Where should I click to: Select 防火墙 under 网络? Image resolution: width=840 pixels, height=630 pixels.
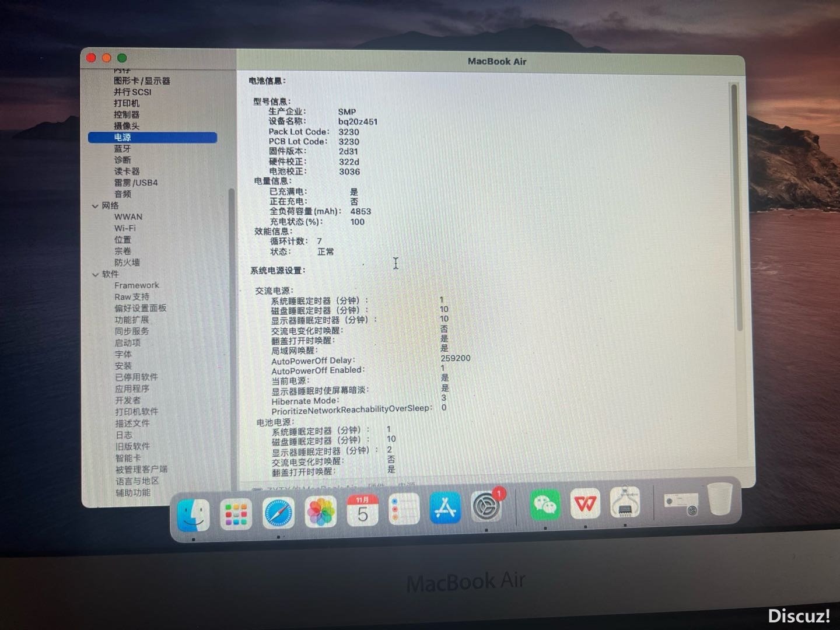127,262
